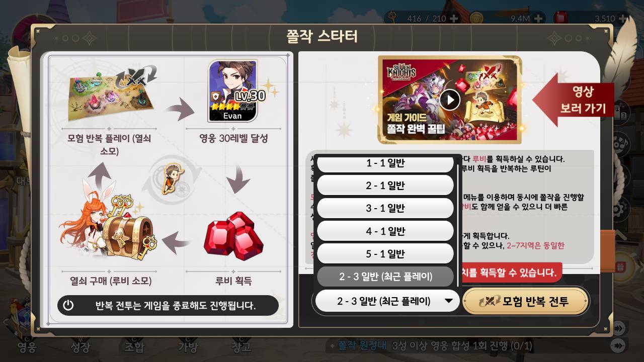The image size is (644, 362).
Task: Add keys via plus next to 416/210
Action: tap(453, 19)
